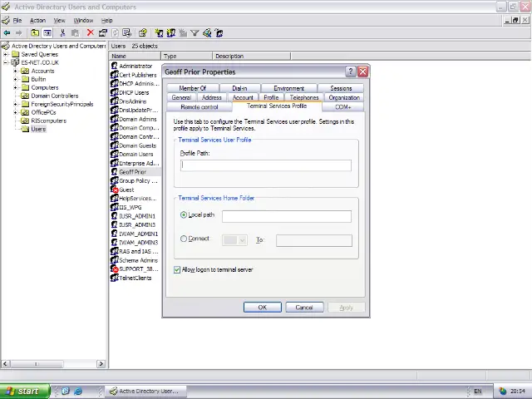Click the Export List toolbar icon
Viewport: 532px width, 399px height.
[127, 33]
